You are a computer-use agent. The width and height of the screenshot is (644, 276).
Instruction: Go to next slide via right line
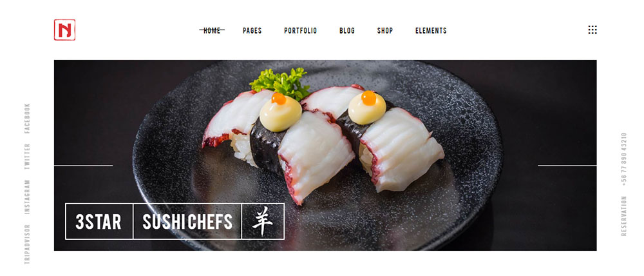click(567, 165)
